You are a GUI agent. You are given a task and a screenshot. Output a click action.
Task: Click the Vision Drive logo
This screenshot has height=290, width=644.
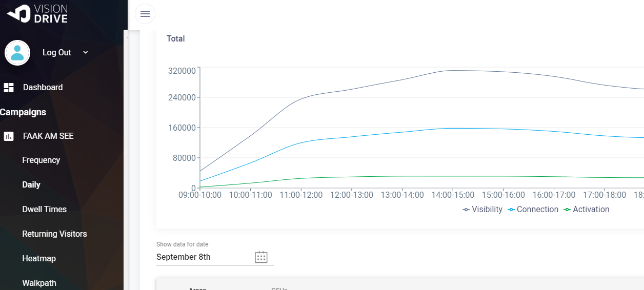[37, 13]
